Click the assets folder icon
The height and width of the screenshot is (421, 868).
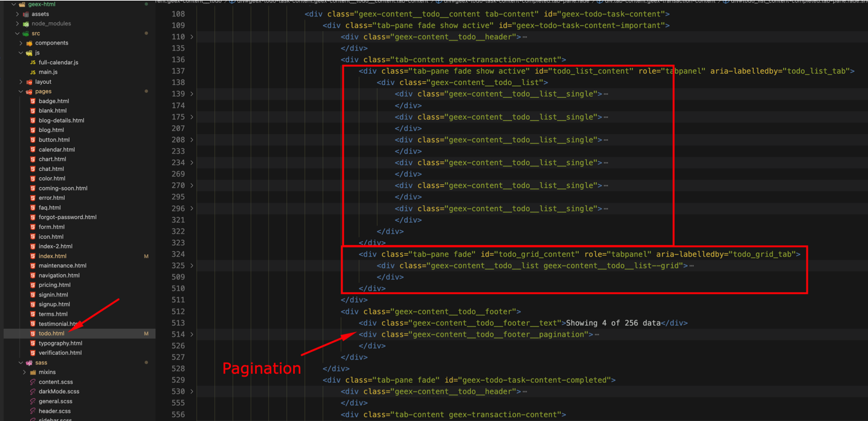26,14
